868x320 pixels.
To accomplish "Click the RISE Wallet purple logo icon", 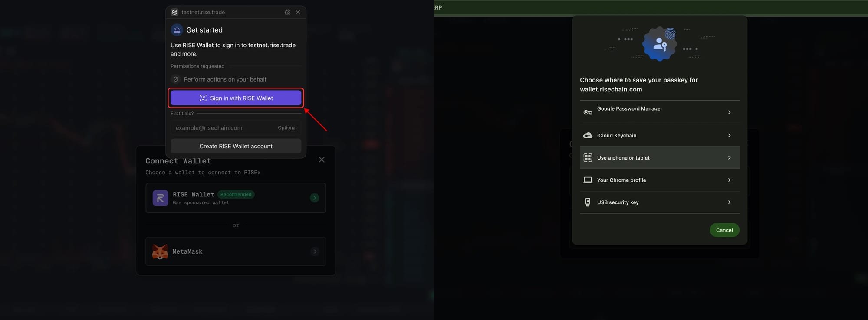I will tap(160, 198).
